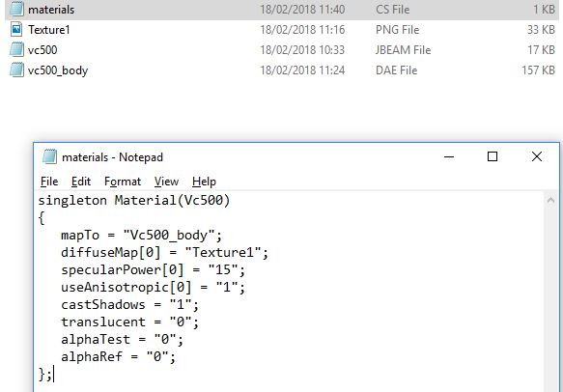Click the vc500 JBEAM file icon

click(16, 49)
